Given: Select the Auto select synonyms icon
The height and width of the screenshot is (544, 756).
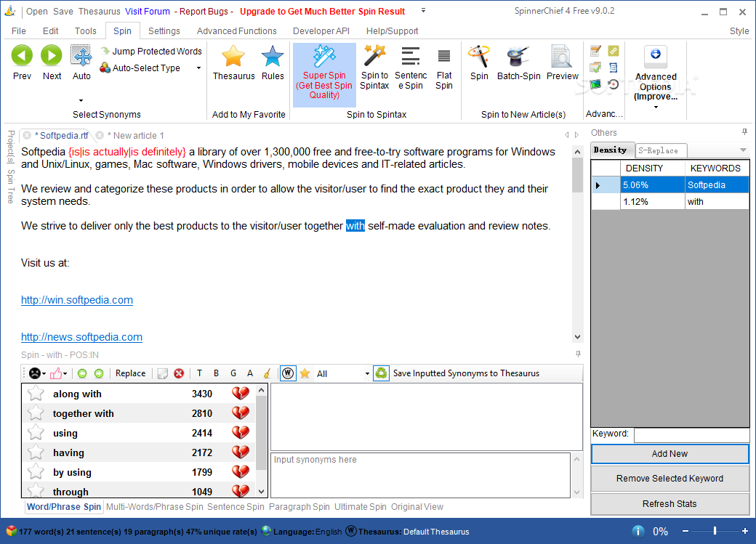Looking at the screenshot, I should pos(81,56).
